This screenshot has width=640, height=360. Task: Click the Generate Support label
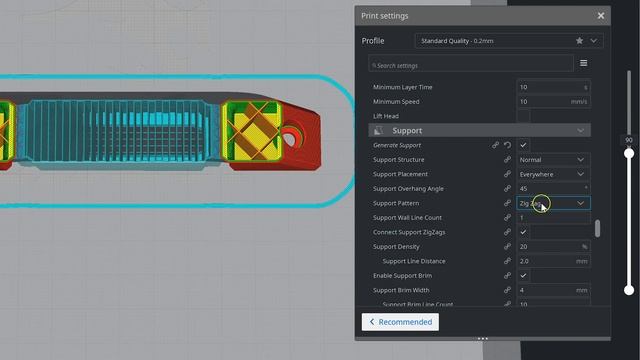(397, 145)
